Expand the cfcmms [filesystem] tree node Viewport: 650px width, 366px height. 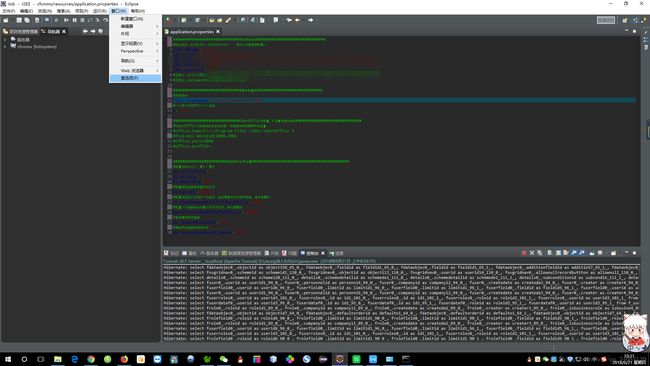tap(5, 46)
